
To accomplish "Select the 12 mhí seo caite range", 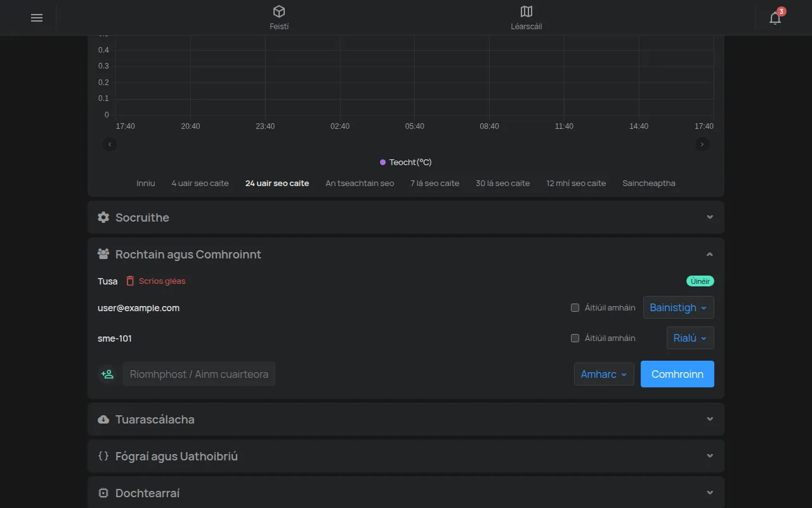I will coord(576,184).
